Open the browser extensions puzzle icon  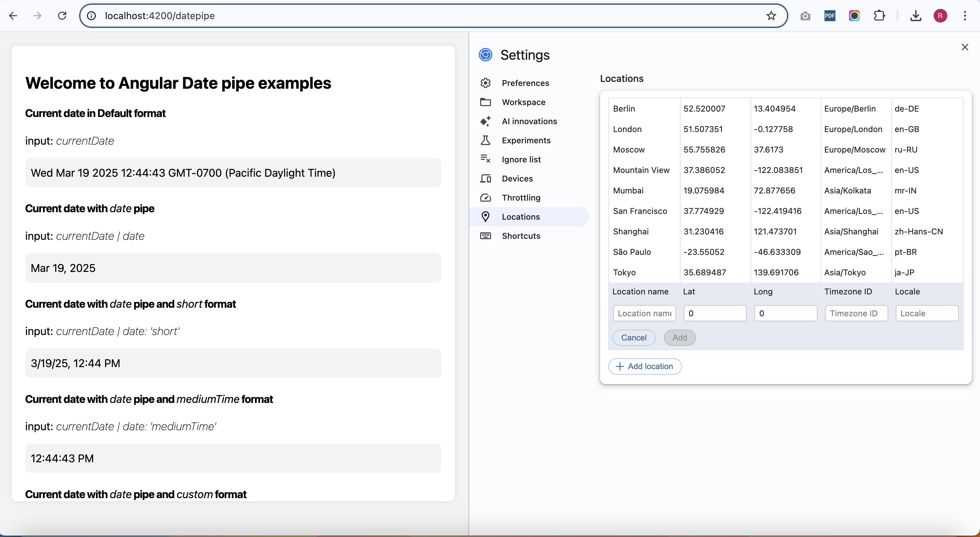(x=879, y=16)
